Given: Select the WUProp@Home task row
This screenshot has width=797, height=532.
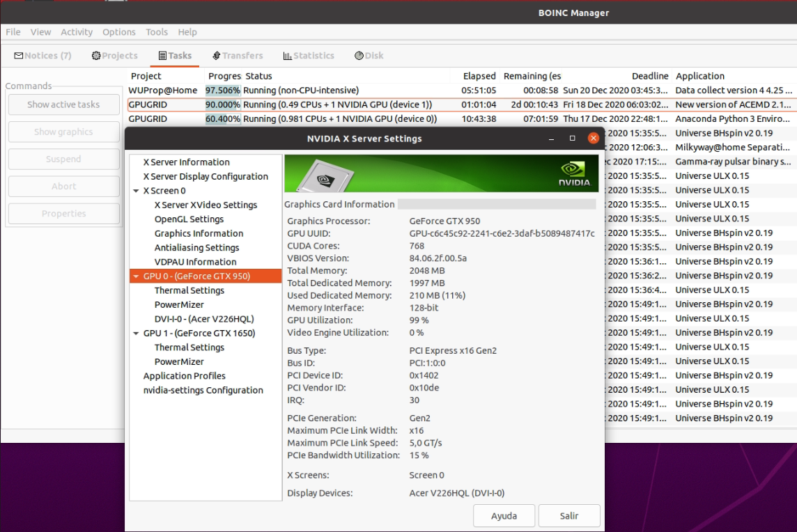Looking at the screenshot, I should click(461, 91).
